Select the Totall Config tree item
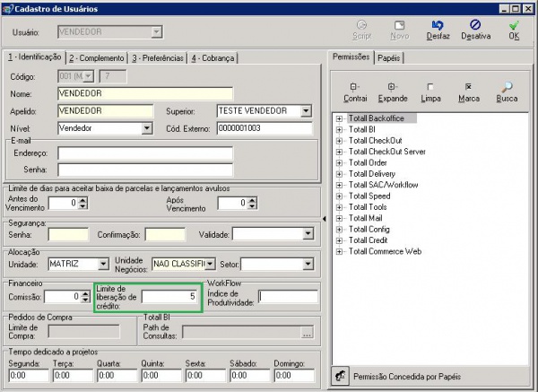Image resolution: width=538 pixels, height=392 pixels. [371, 230]
